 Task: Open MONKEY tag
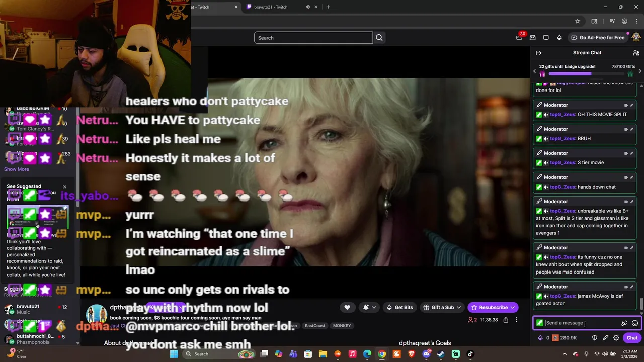(342, 326)
